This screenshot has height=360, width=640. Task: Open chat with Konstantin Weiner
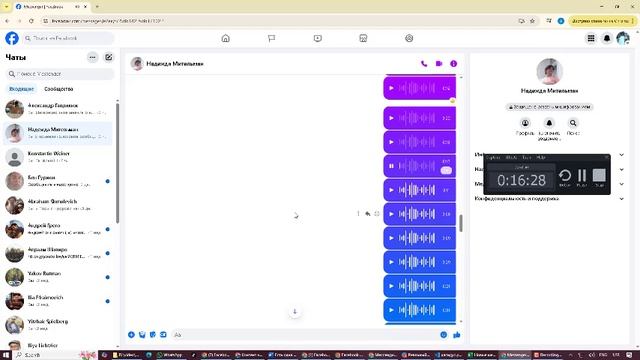[58, 157]
